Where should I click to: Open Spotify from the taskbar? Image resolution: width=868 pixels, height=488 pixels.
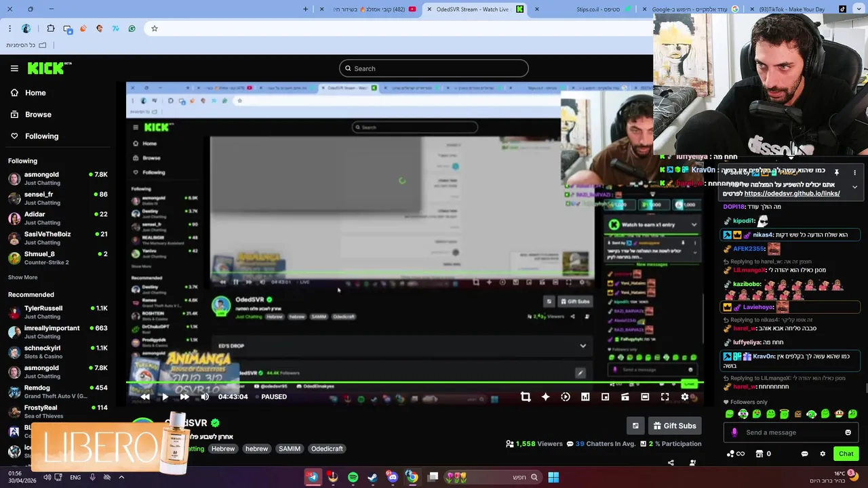pyautogui.click(x=353, y=477)
